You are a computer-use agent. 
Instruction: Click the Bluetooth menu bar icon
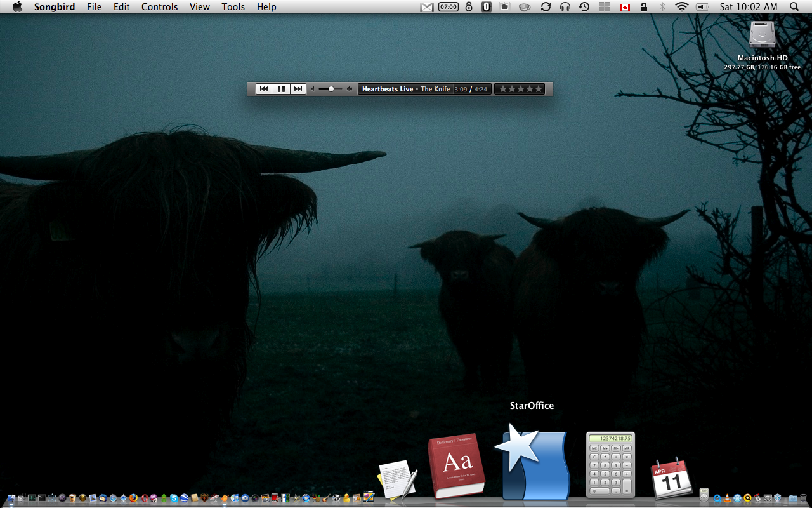point(662,7)
